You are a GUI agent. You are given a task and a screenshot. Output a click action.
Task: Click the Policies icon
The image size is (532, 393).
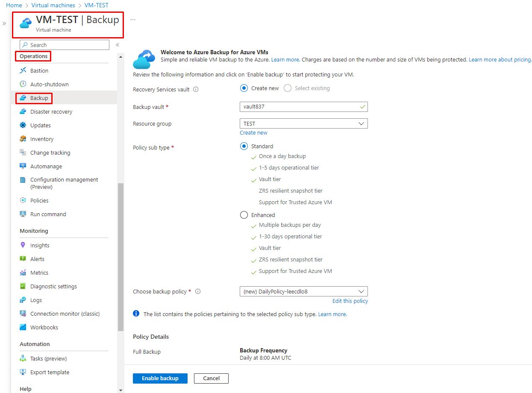[x=23, y=200]
